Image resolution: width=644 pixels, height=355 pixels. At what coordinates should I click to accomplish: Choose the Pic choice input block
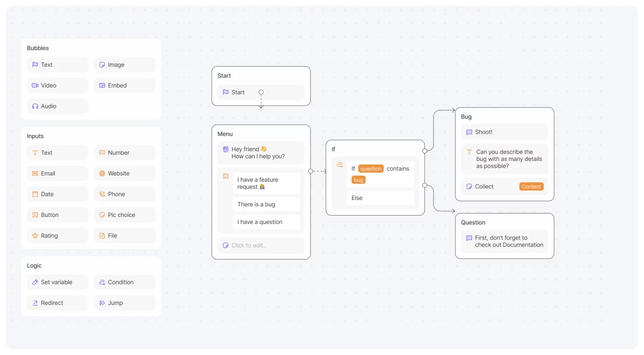(124, 215)
